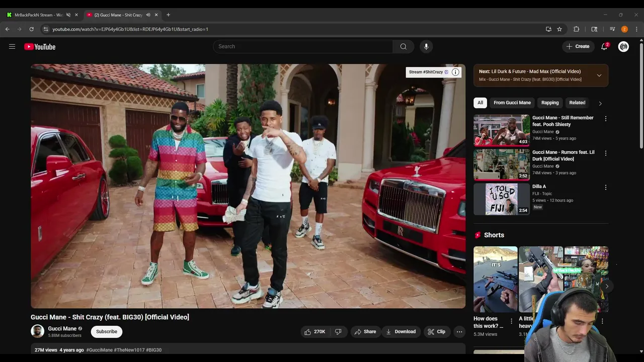Image resolution: width=644 pixels, height=362 pixels.
Task: Click the #GucciMane hashtag
Action: 100,350
